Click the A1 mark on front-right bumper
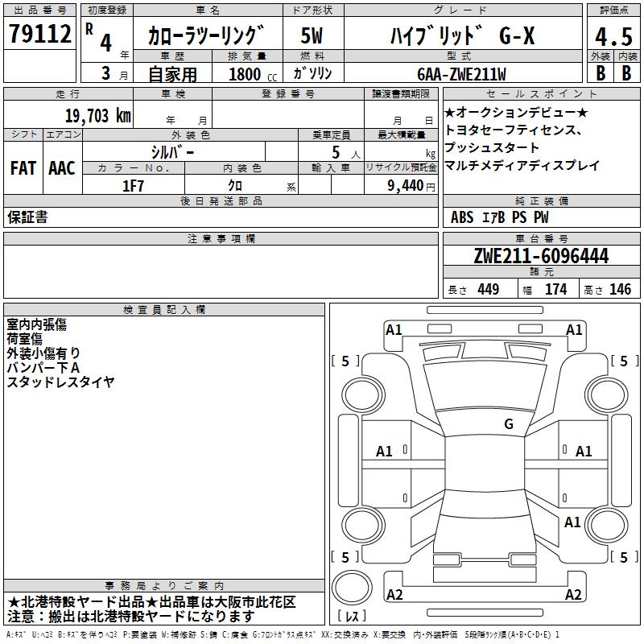The image size is (644, 644). pyautogui.click(x=574, y=330)
